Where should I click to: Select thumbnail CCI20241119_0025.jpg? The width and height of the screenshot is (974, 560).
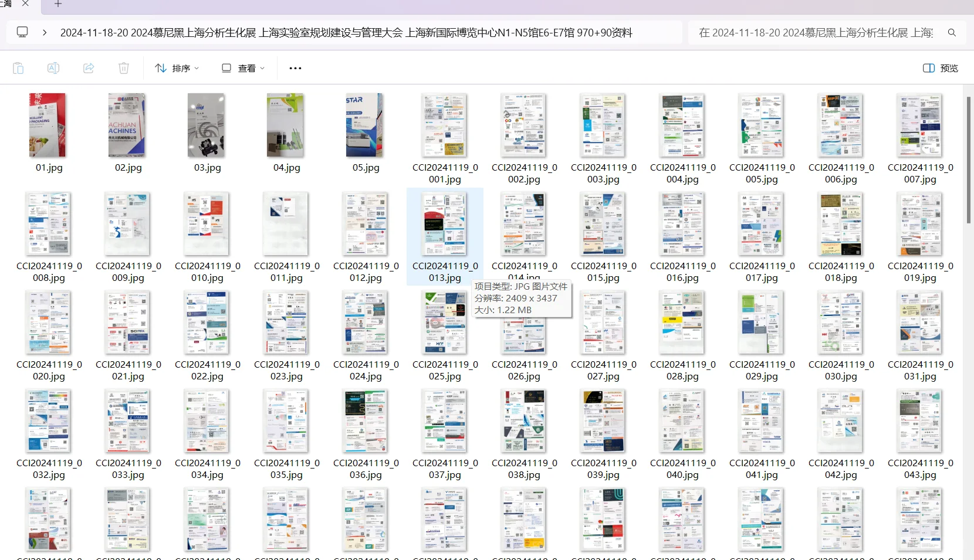(x=445, y=322)
